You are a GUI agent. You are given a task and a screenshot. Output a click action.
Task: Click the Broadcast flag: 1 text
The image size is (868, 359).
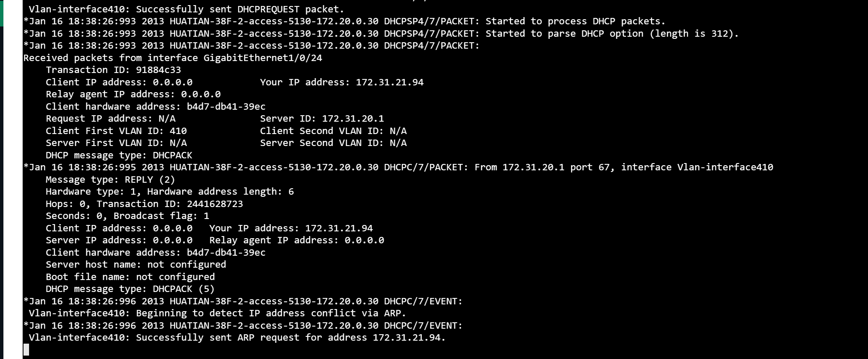click(x=161, y=216)
